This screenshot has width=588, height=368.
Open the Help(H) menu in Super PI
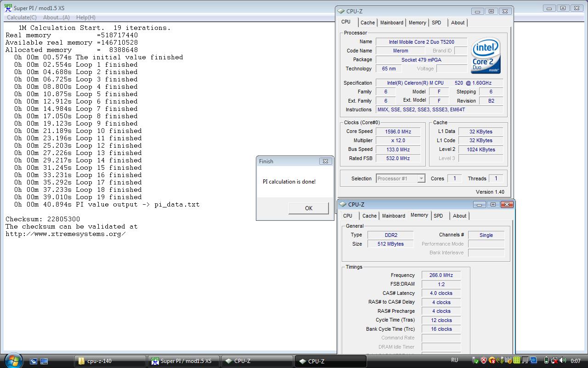[85, 17]
